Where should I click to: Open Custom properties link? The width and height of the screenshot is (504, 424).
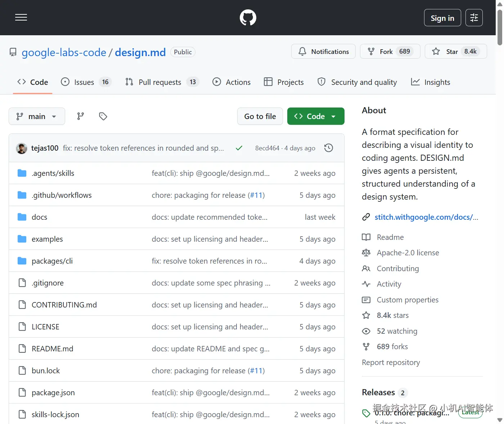click(408, 300)
